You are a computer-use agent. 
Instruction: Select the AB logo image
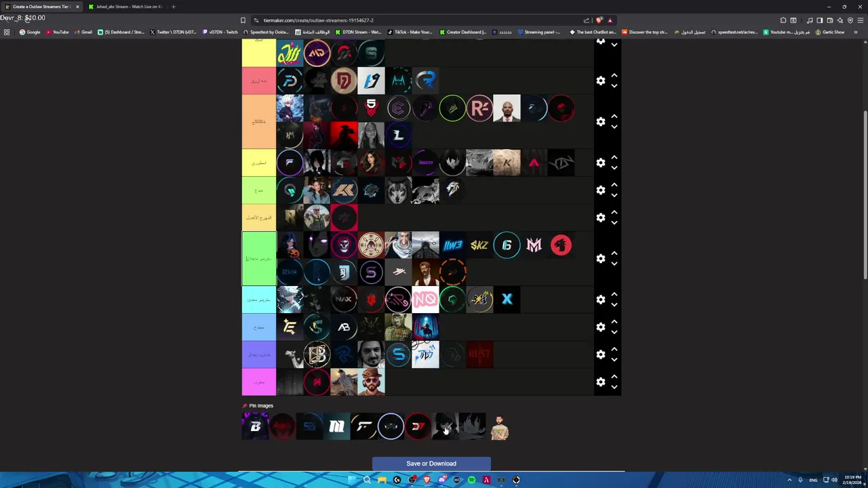click(344, 327)
